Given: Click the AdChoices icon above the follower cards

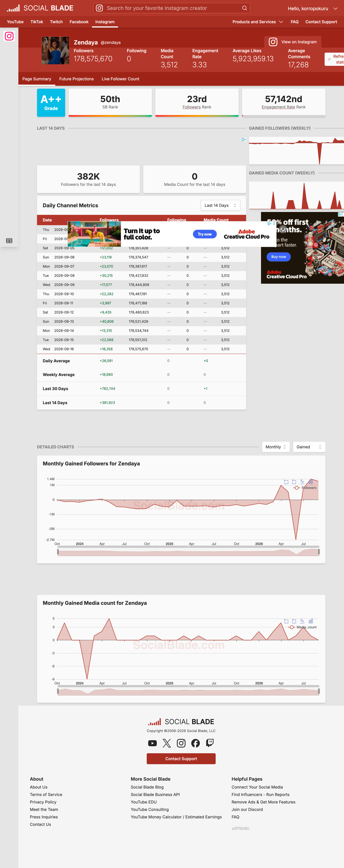Looking at the screenshot, I should click(243, 140).
